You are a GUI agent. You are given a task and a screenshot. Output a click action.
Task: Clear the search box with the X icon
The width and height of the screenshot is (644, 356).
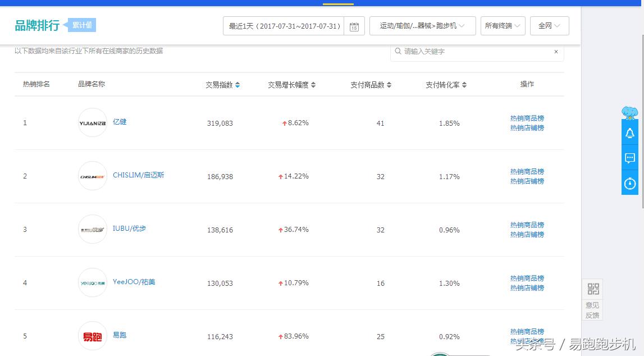[556, 52]
